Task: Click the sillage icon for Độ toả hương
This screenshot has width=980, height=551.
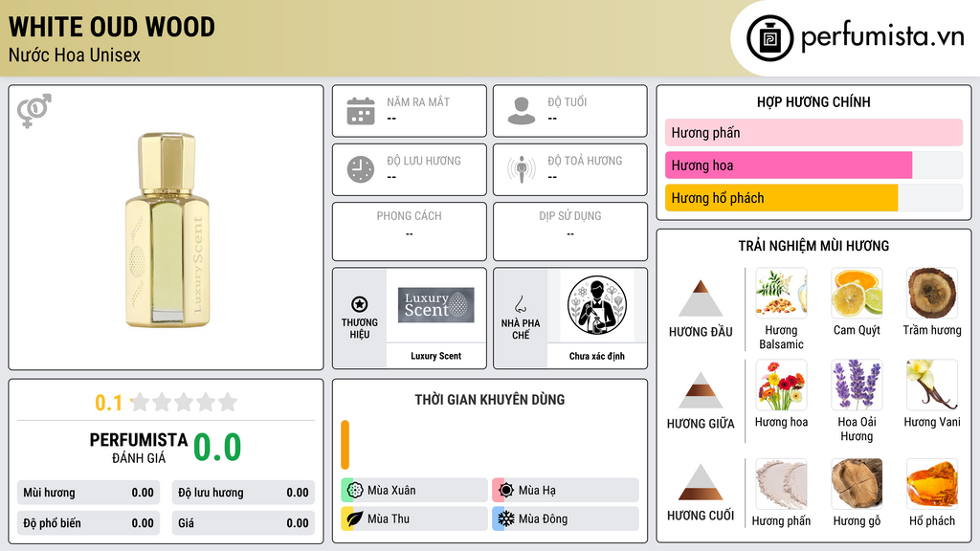Action: pyautogui.click(x=522, y=169)
